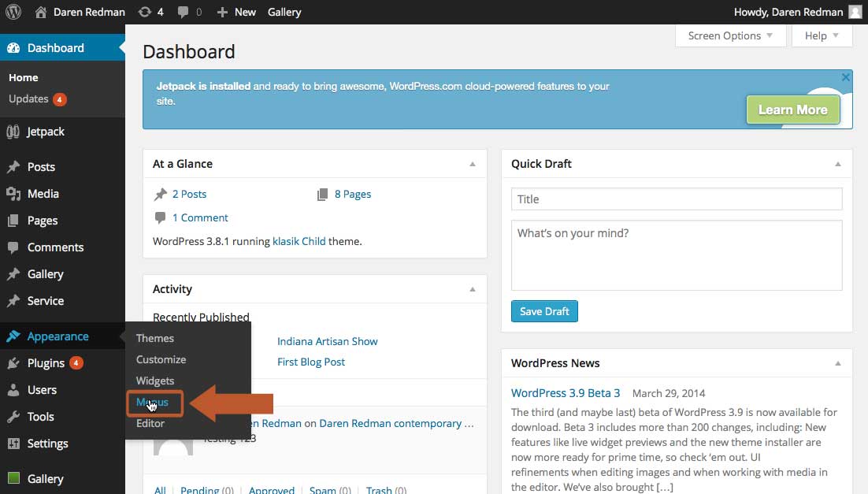Click the Tools wrench icon
868x494 pixels.
[x=13, y=417]
